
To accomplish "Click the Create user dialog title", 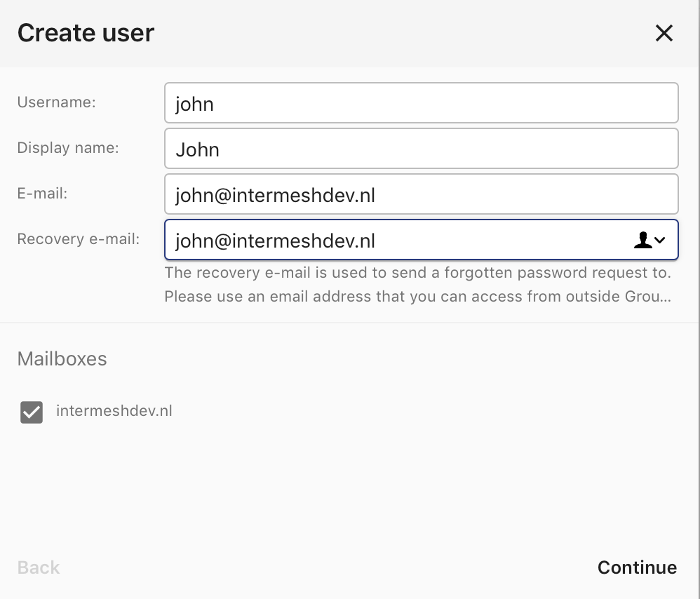I will pyautogui.click(x=86, y=33).
